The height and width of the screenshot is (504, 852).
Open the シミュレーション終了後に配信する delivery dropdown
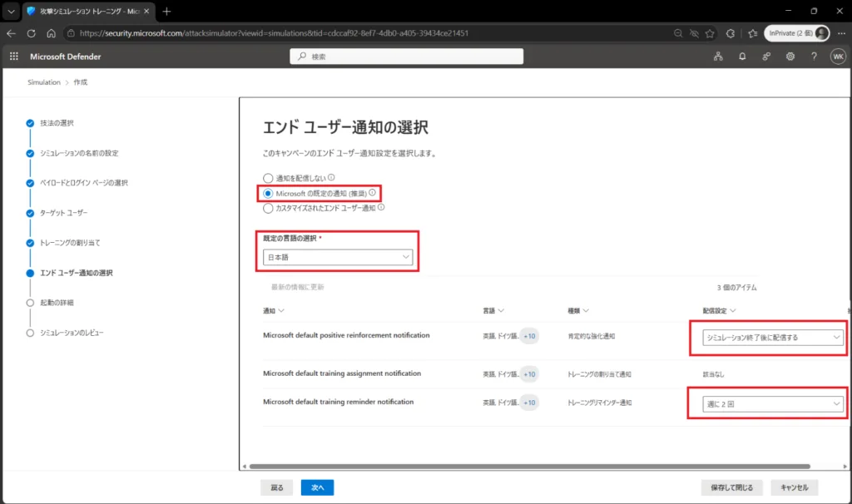coord(773,338)
